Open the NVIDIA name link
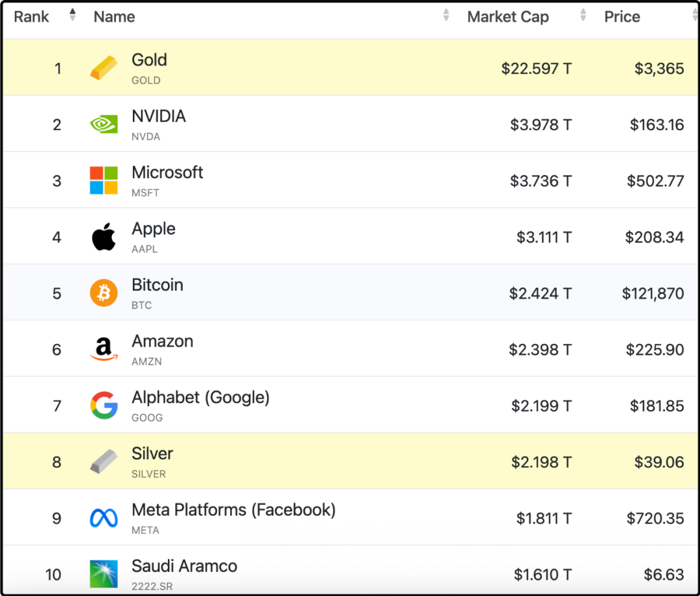Viewport: 700px width, 596px height. pyautogui.click(x=159, y=116)
